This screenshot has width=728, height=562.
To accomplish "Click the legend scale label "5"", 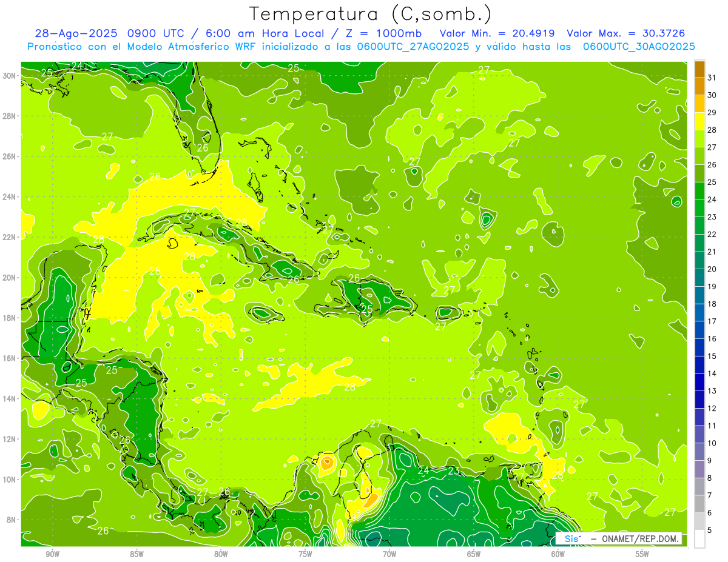I will tap(710, 530).
